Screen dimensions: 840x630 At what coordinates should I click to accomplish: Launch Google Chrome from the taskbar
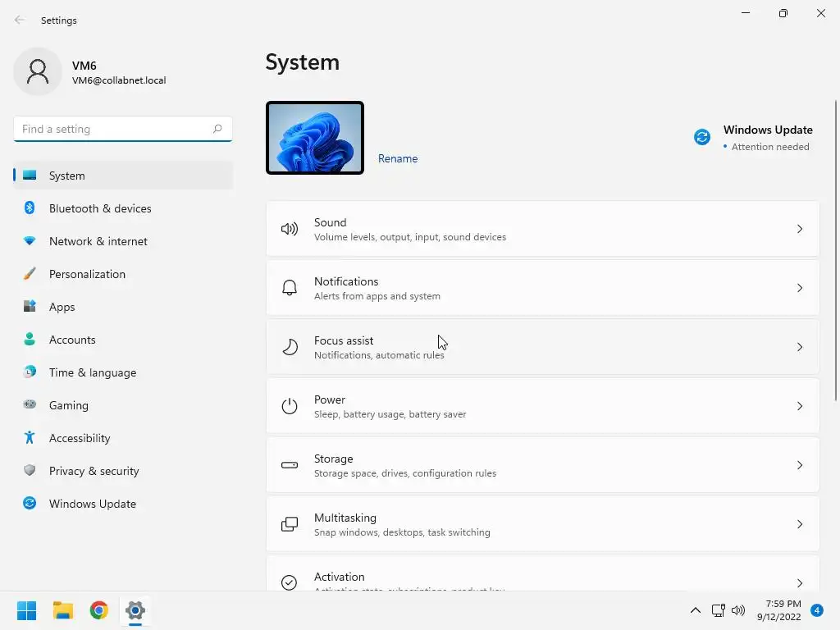click(99, 610)
